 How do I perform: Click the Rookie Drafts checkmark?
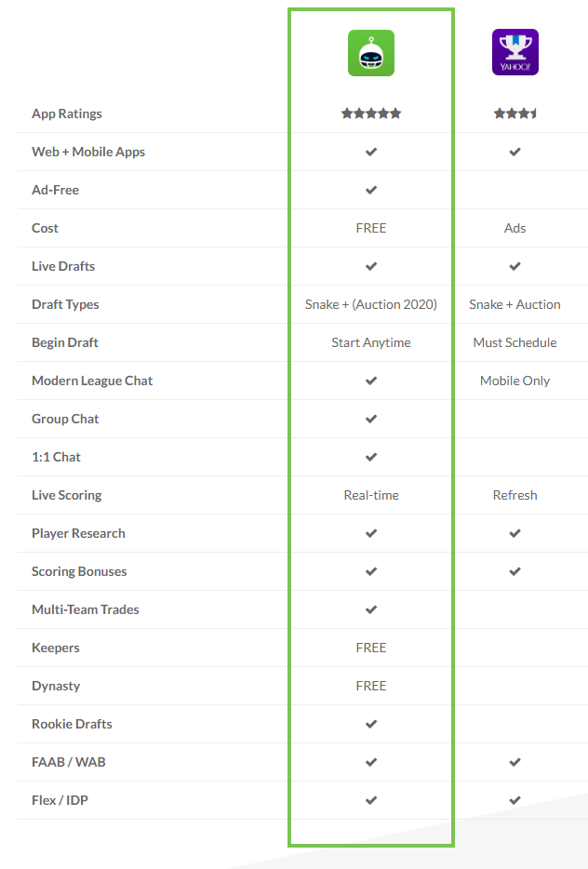371,724
